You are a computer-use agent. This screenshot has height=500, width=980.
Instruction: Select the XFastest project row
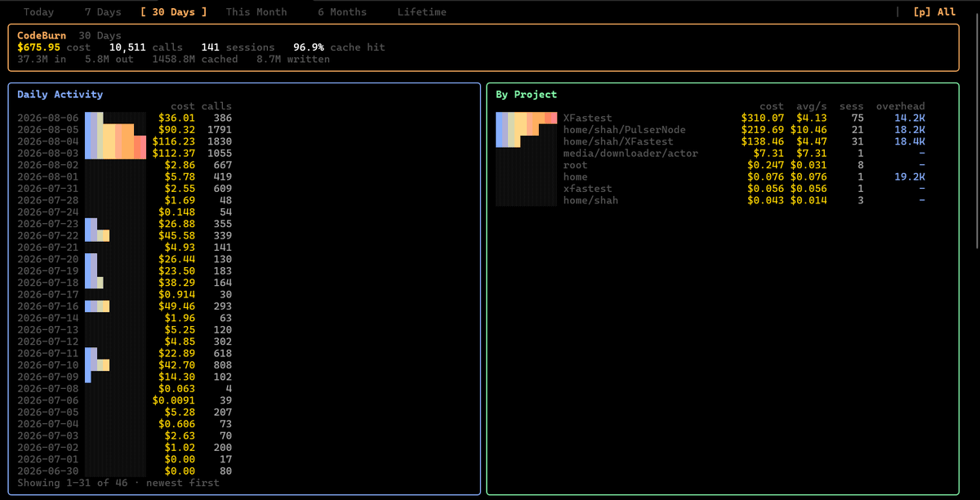point(710,118)
